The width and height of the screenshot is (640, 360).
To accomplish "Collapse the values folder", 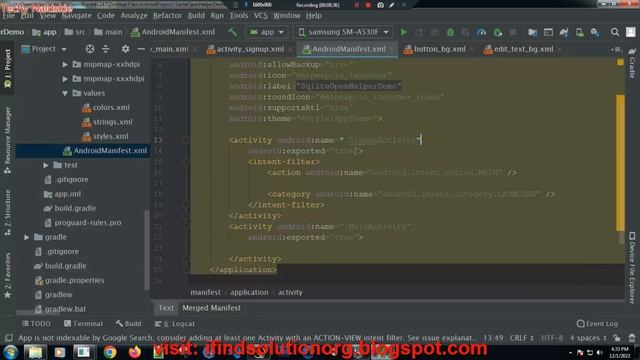I will point(65,93).
